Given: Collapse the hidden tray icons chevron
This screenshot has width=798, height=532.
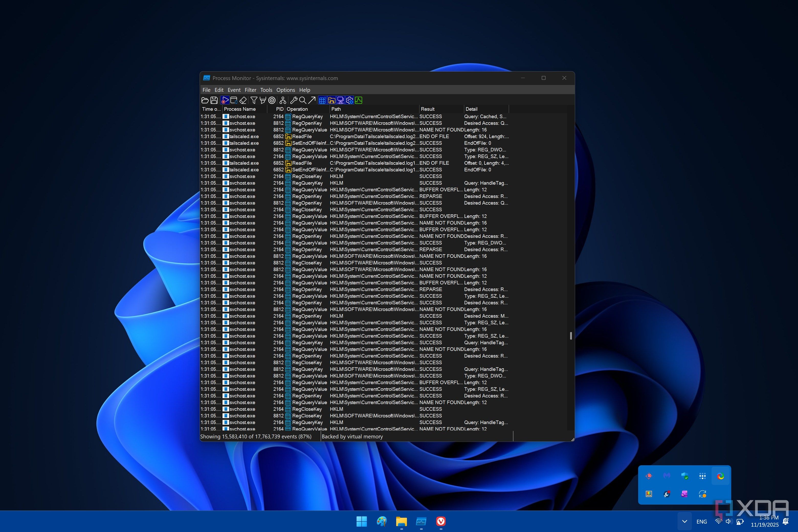Looking at the screenshot, I should [x=684, y=522].
